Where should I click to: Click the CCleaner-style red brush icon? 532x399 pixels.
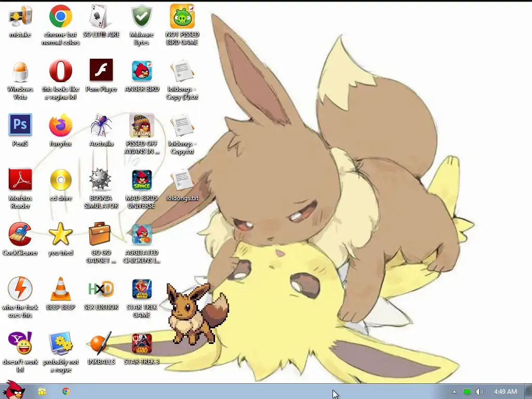20,234
